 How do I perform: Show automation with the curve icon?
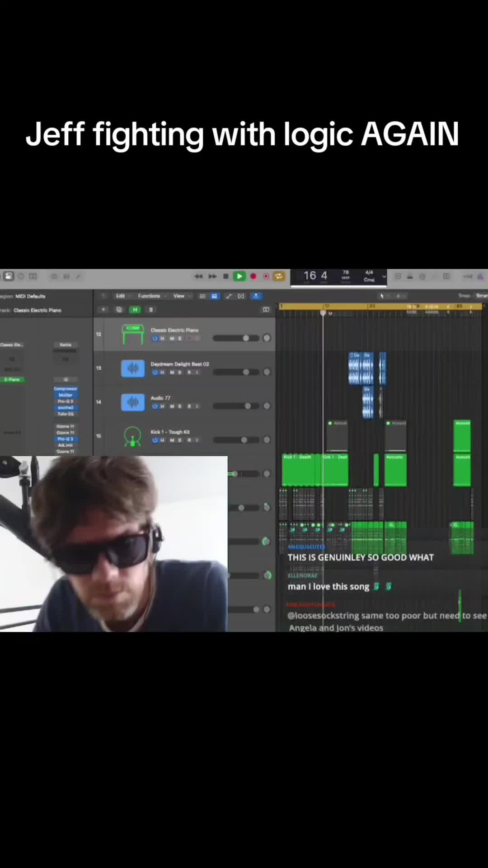pyautogui.click(x=229, y=296)
